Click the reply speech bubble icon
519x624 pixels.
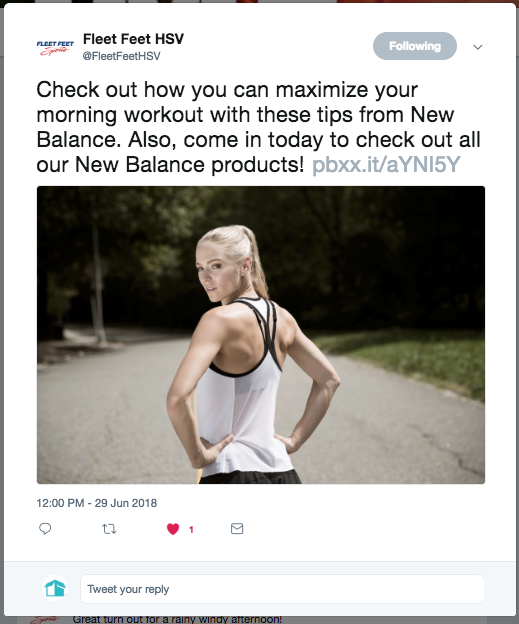pos(45,528)
